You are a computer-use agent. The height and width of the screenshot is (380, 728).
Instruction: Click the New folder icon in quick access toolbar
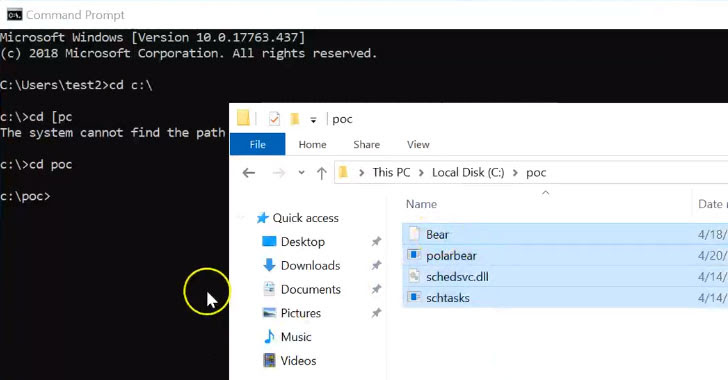(294, 119)
